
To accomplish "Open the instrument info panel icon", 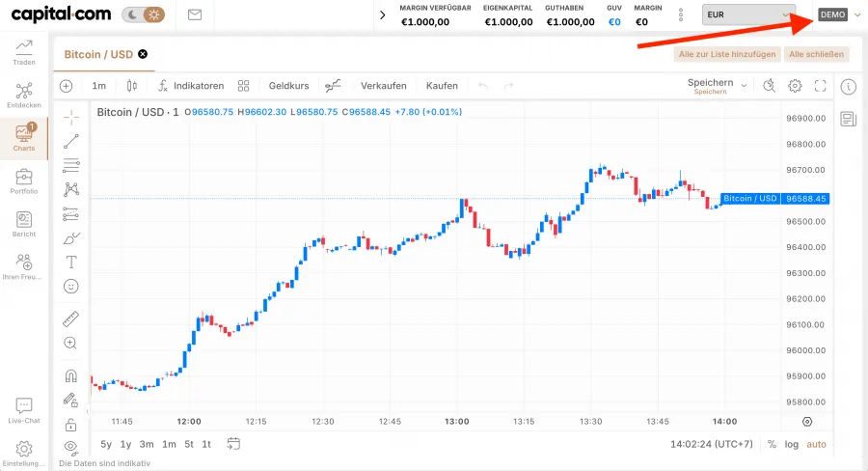I will pos(848,87).
